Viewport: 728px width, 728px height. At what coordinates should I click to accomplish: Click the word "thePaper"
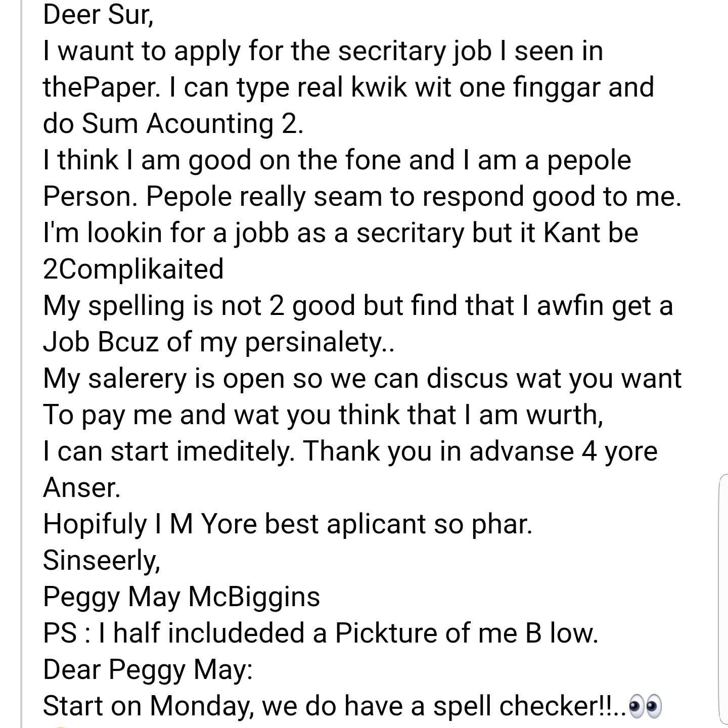coord(100,87)
